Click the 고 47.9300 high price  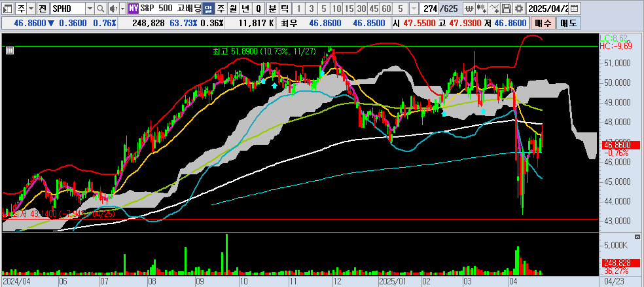(460, 24)
